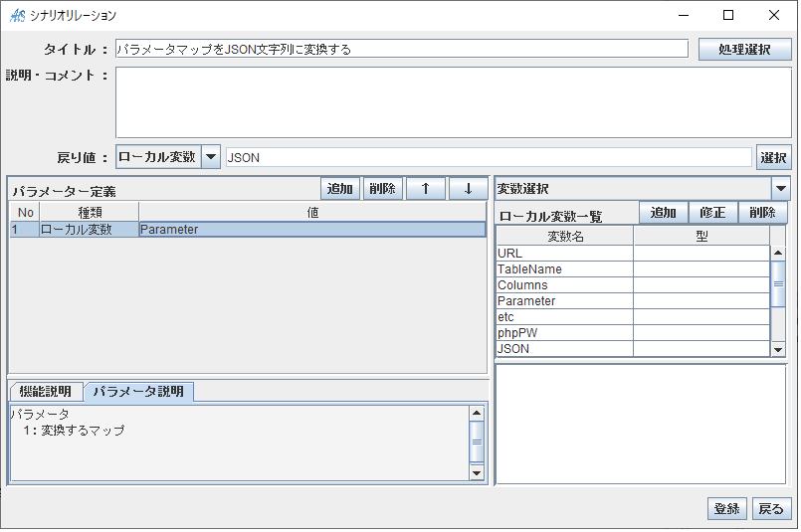
Task: Click up arrow of parameter description scrollbar
Action: point(476,413)
